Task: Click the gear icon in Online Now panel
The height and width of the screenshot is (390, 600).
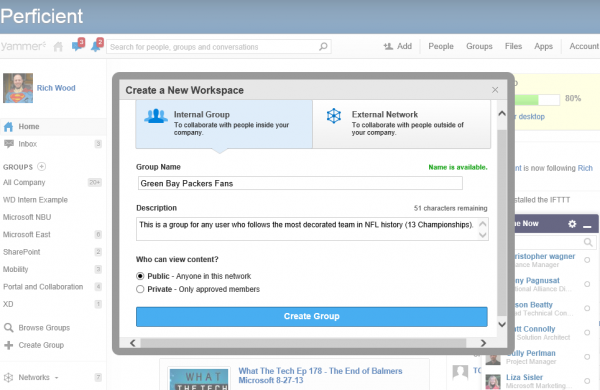Action: pos(572,224)
